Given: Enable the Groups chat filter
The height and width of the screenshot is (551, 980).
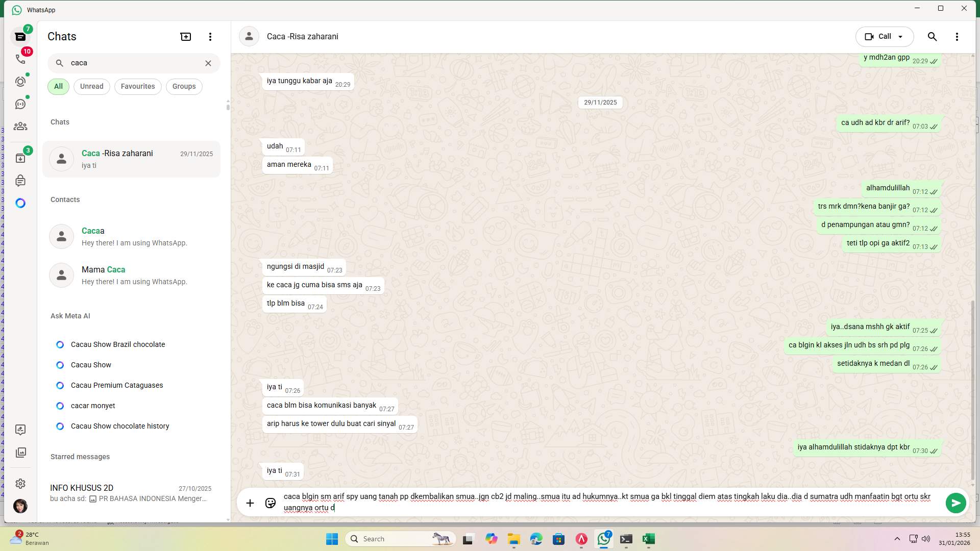Looking at the screenshot, I should pyautogui.click(x=184, y=86).
